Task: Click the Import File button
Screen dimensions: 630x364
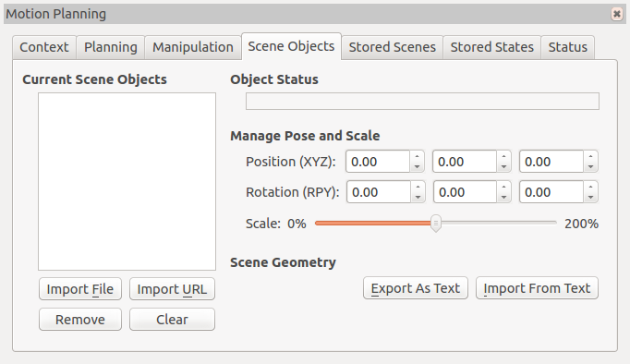Action: coord(80,289)
